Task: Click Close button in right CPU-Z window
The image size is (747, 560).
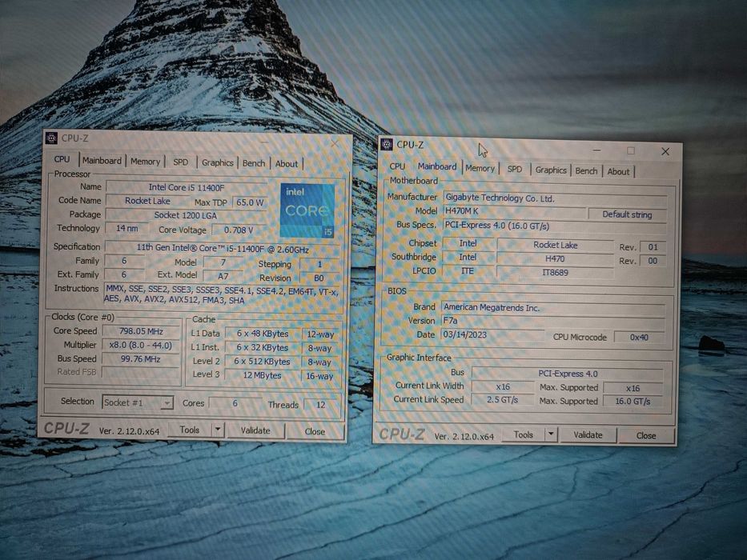Action: [x=646, y=436]
